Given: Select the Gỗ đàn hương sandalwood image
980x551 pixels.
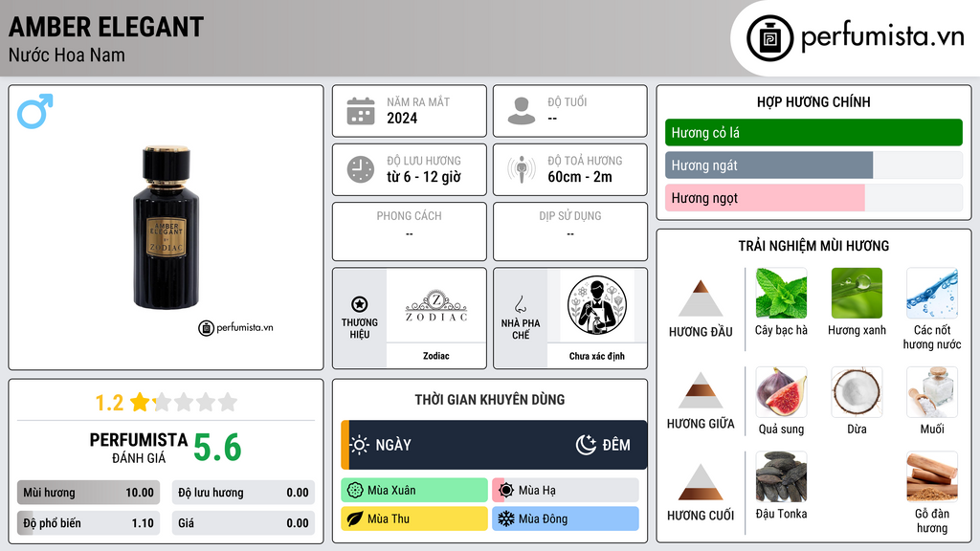Looking at the screenshot, I should [932, 476].
